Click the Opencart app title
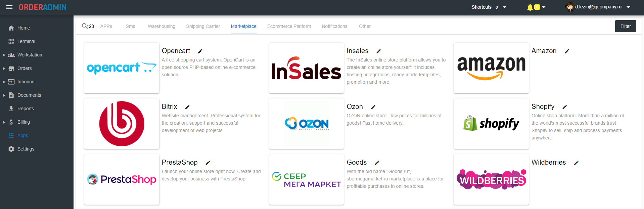Viewport: 644px width, 209px height. (x=176, y=51)
